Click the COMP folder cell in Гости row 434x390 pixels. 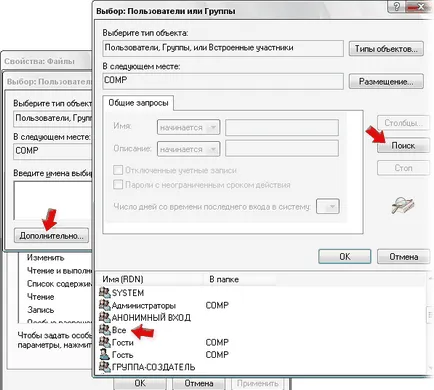pyautogui.click(x=217, y=342)
